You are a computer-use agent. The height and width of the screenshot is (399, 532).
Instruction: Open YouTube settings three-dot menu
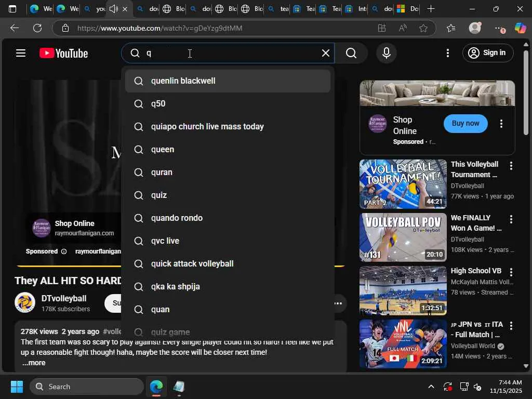click(448, 53)
